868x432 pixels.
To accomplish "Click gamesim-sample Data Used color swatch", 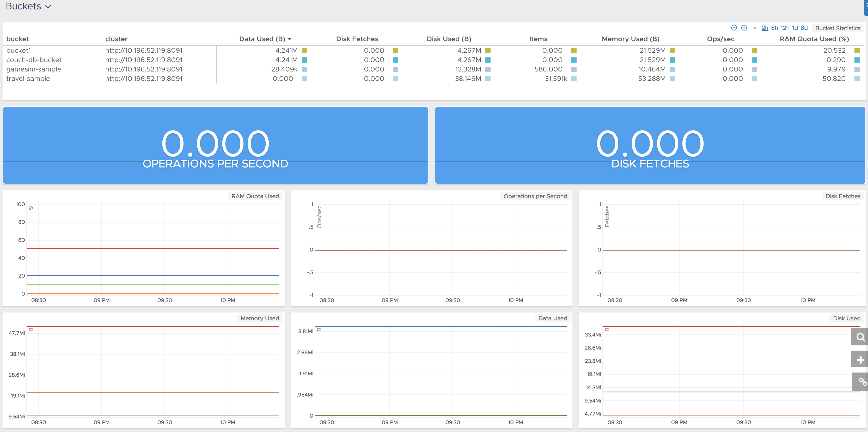I will click(x=304, y=69).
